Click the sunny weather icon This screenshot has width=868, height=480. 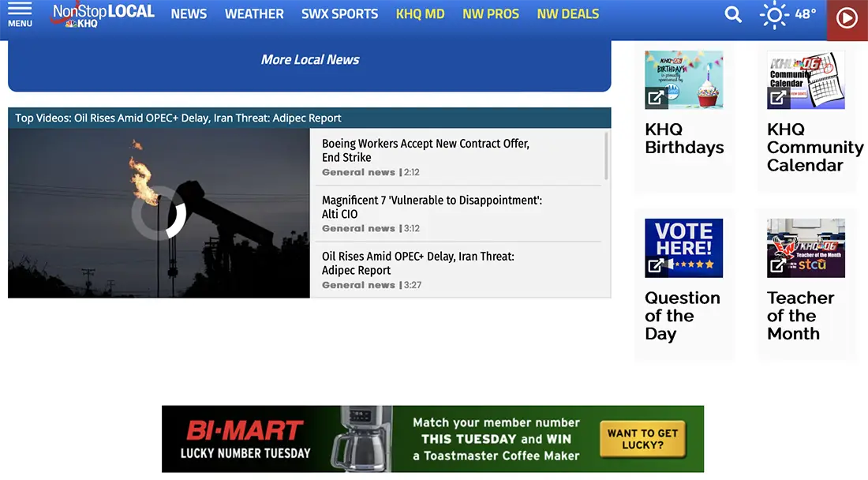(x=774, y=15)
